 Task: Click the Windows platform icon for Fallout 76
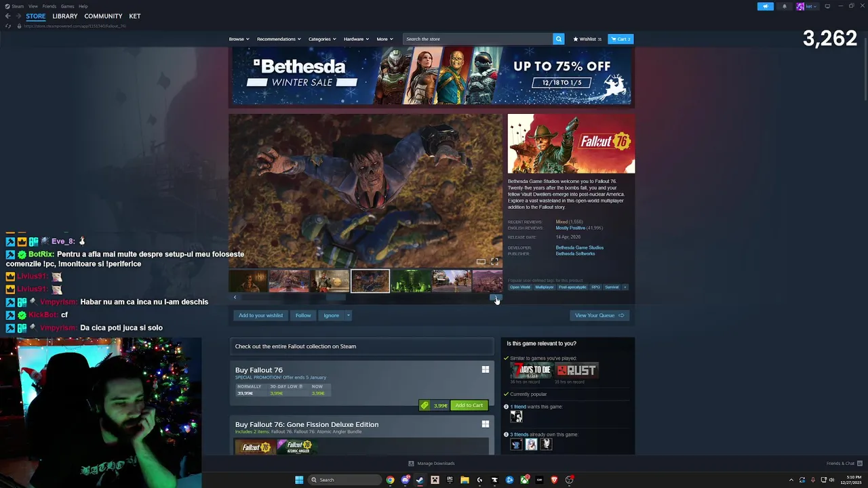tap(485, 369)
